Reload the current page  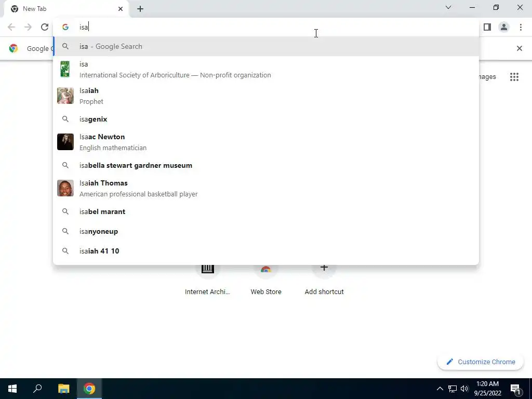pyautogui.click(x=45, y=27)
